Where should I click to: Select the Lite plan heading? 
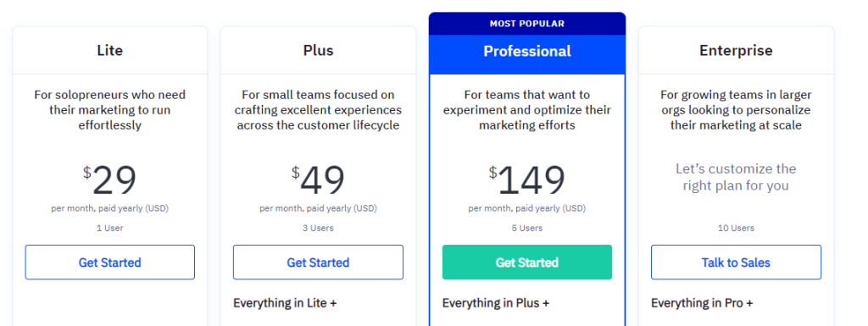pos(109,51)
